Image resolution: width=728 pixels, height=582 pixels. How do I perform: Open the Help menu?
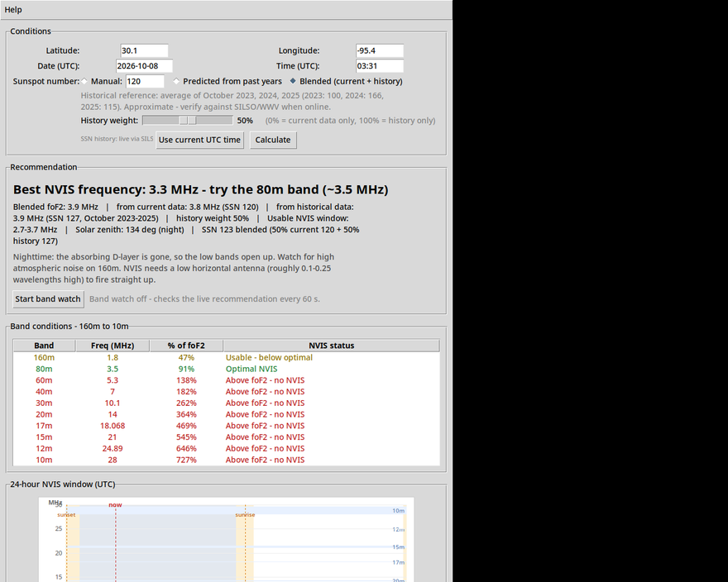pos(13,10)
